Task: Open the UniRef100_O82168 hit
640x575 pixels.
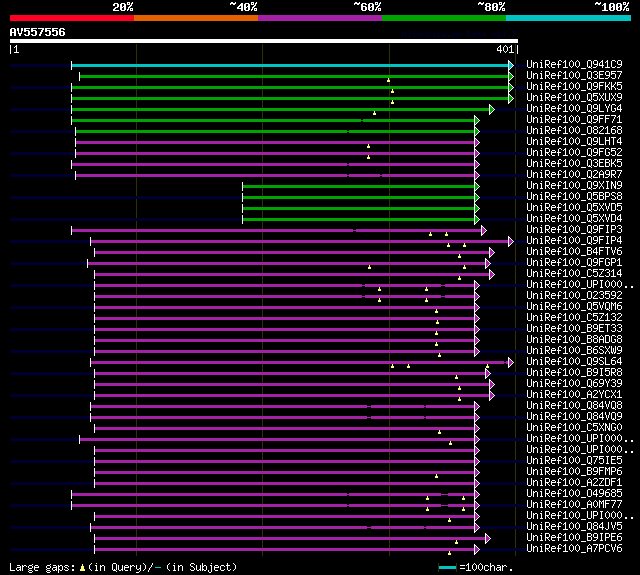Action: [x=574, y=131]
